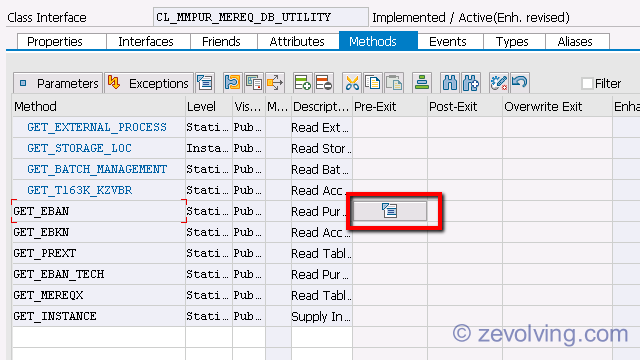
Task: Click 'Read Stor...' description cell
Action: coord(321,148)
